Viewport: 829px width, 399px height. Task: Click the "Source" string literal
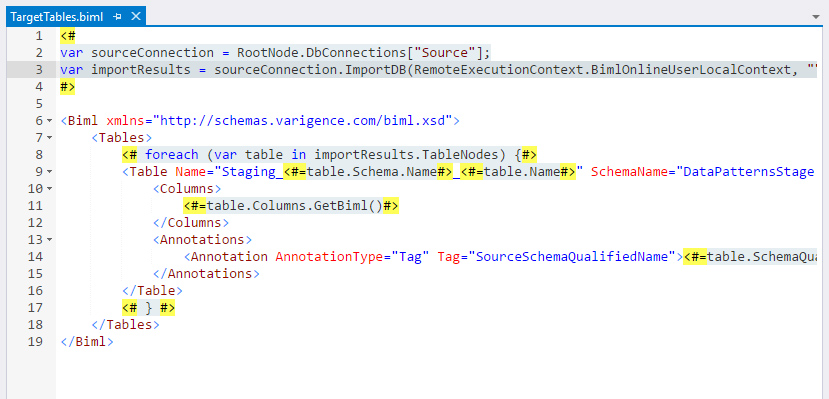(x=444, y=53)
